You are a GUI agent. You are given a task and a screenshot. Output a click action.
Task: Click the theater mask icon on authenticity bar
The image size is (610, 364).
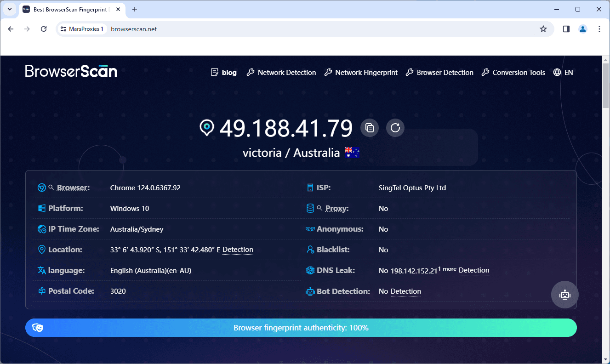click(38, 328)
